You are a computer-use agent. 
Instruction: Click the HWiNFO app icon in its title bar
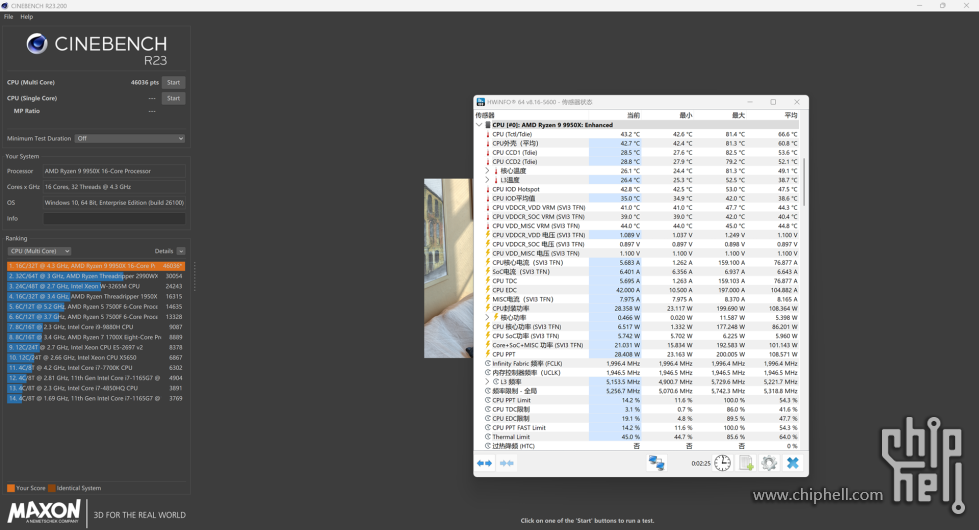[481, 102]
